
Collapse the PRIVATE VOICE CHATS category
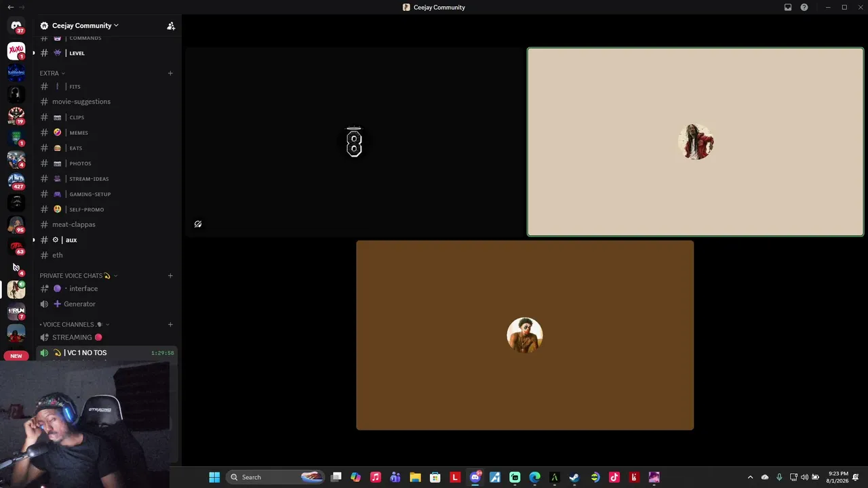(x=79, y=276)
